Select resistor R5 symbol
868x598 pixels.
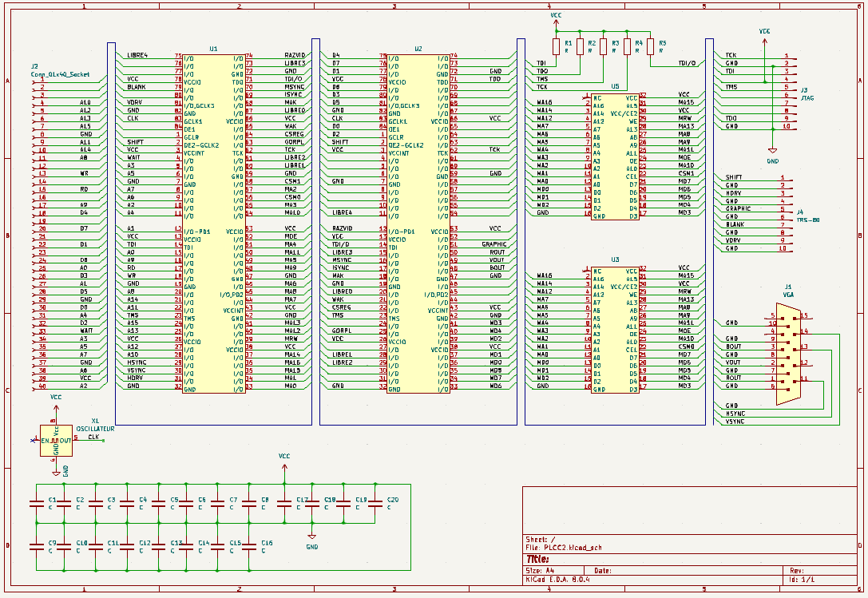click(x=651, y=46)
